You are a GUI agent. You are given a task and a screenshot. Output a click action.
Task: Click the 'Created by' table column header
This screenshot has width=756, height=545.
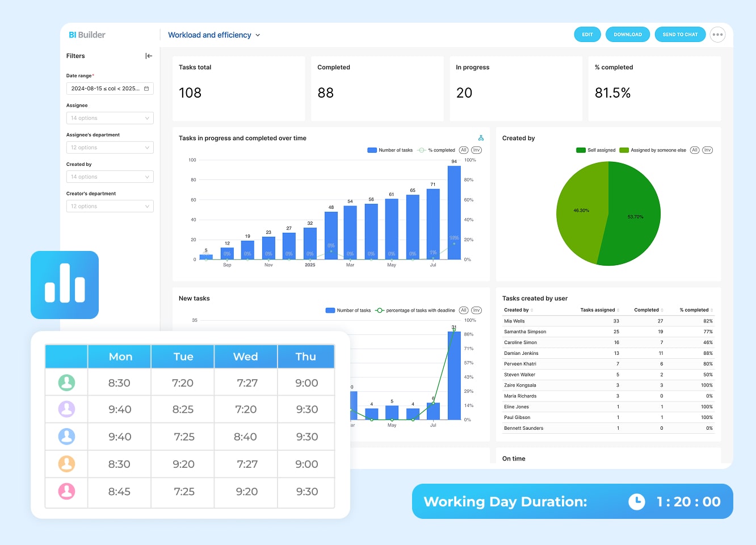point(516,310)
